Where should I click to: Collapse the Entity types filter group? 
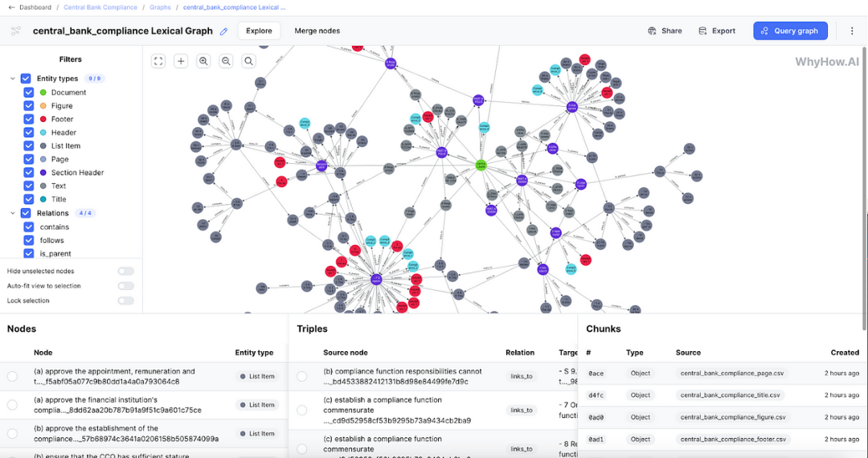pyautogui.click(x=13, y=79)
